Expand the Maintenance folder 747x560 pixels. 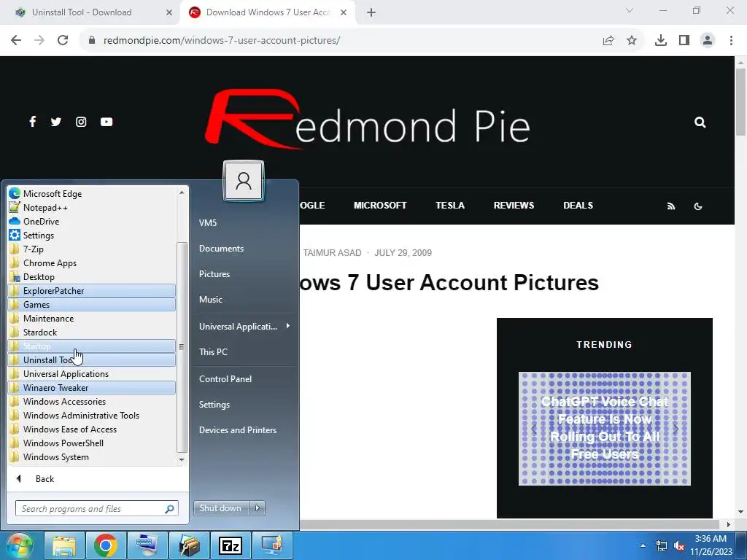pos(92,318)
